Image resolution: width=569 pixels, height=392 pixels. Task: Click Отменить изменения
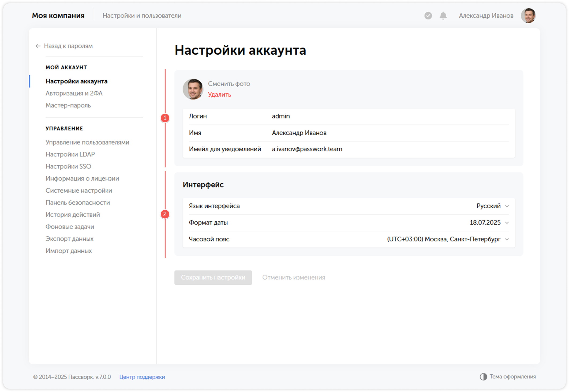[x=294, y=278]
